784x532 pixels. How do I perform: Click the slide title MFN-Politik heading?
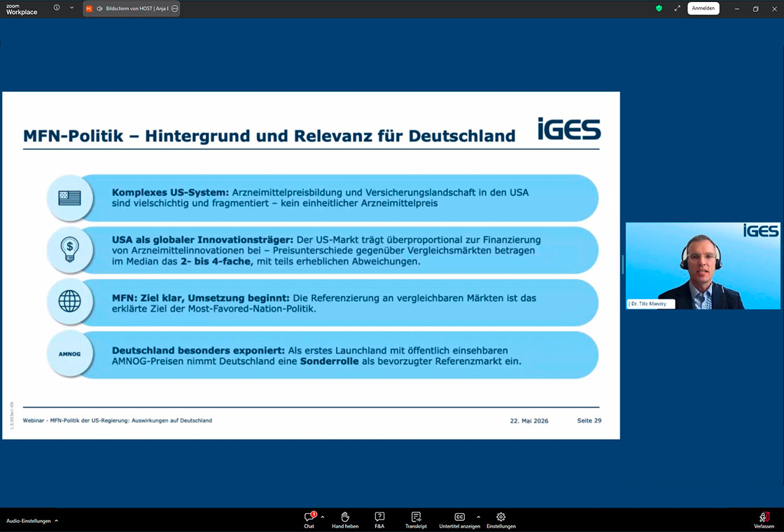269,136
